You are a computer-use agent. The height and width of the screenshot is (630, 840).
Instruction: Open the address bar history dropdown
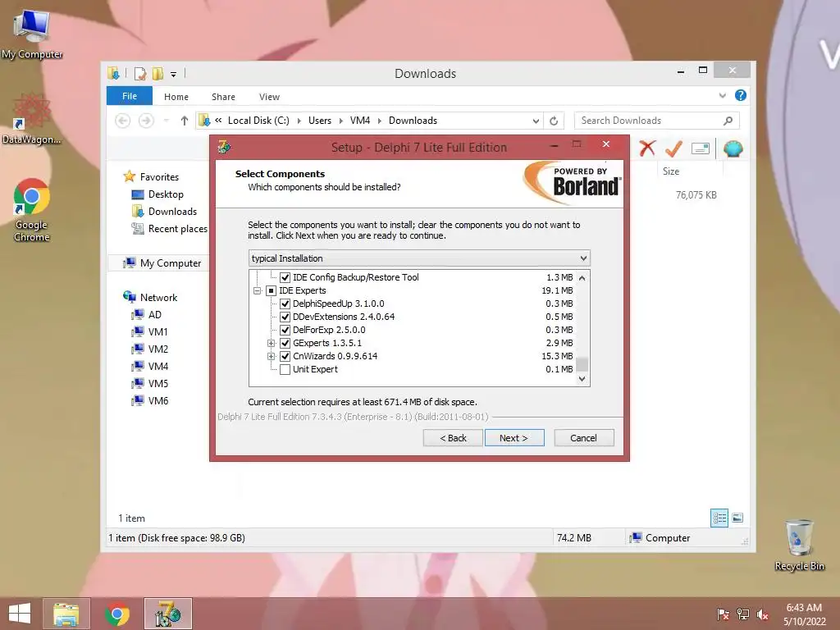point(535,121)
